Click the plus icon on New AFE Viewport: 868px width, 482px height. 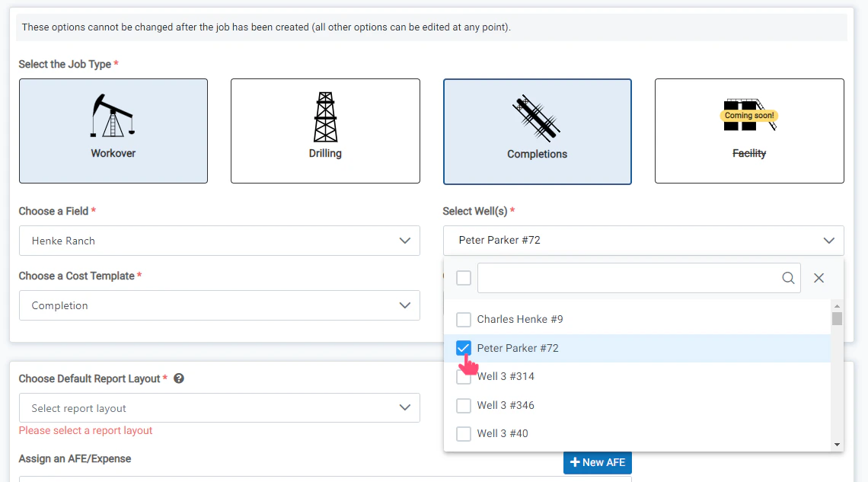coord(576,462)
